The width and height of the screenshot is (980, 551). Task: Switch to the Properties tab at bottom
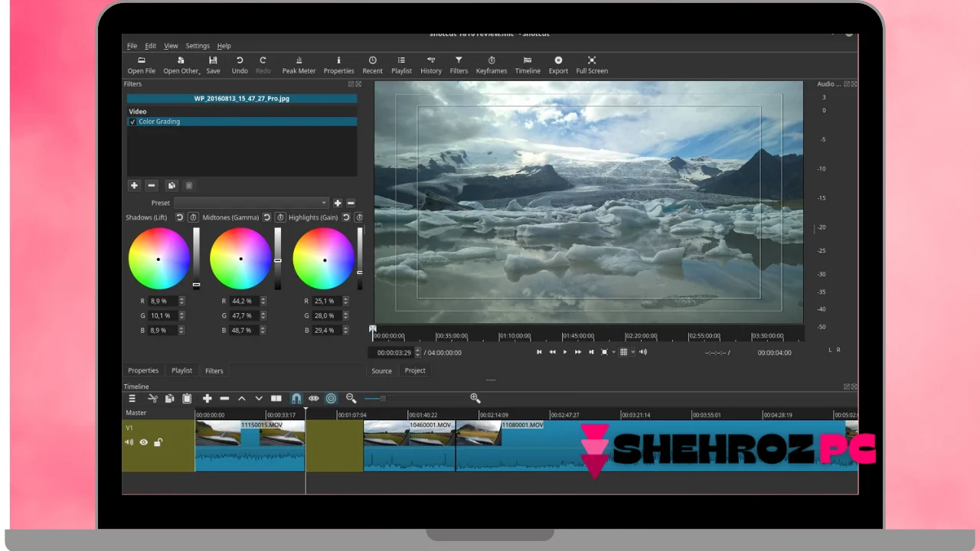coord(143,370)
